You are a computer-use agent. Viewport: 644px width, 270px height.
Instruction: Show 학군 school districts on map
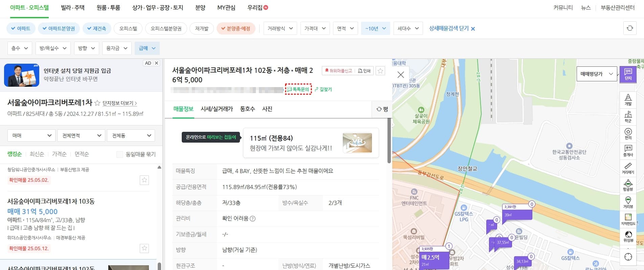[x=628, y=117]
